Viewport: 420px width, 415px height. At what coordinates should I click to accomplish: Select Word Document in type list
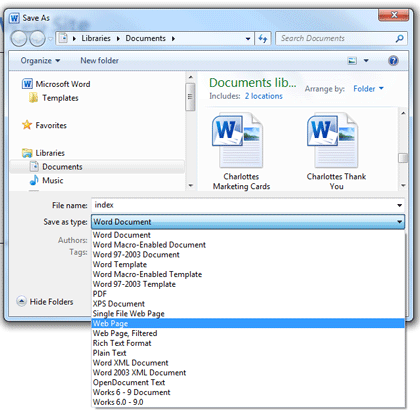248,235
